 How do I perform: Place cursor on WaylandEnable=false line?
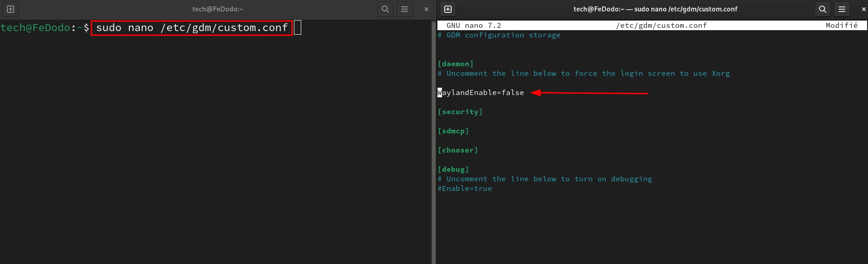point(481,93)
